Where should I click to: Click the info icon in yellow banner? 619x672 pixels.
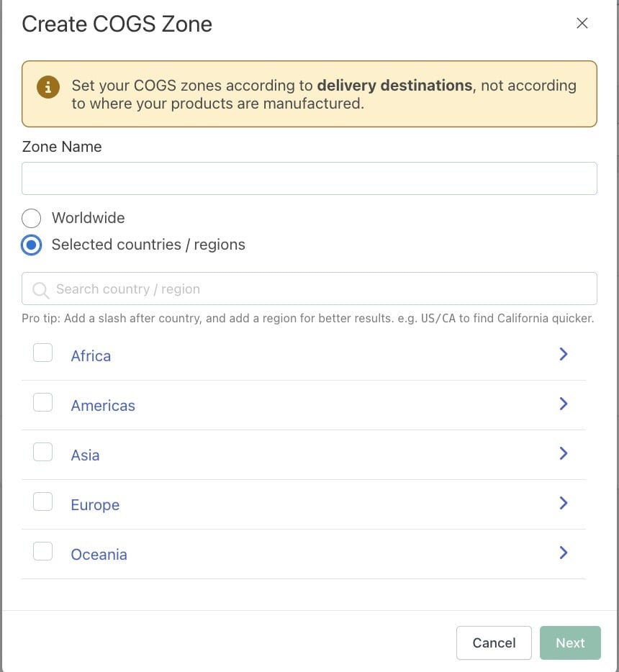[48, 87]
